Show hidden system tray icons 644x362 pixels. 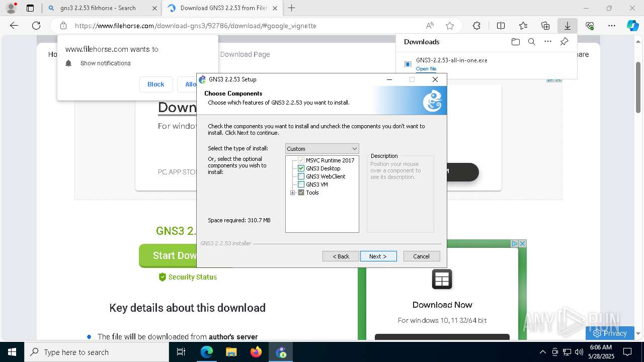tap(542, 352)
